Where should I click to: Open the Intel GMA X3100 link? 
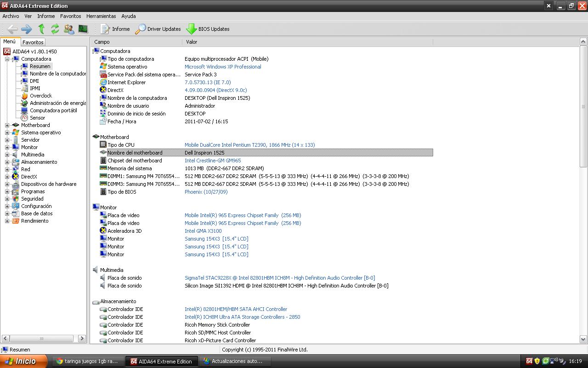tap(203, 231)
